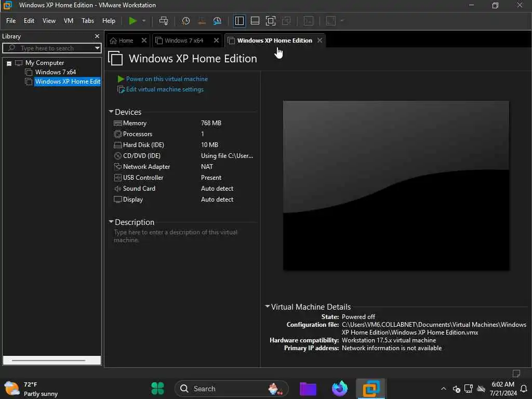Open the notification bell icon
The width and height of the screenshot is (532, 399).
[524, 389]
